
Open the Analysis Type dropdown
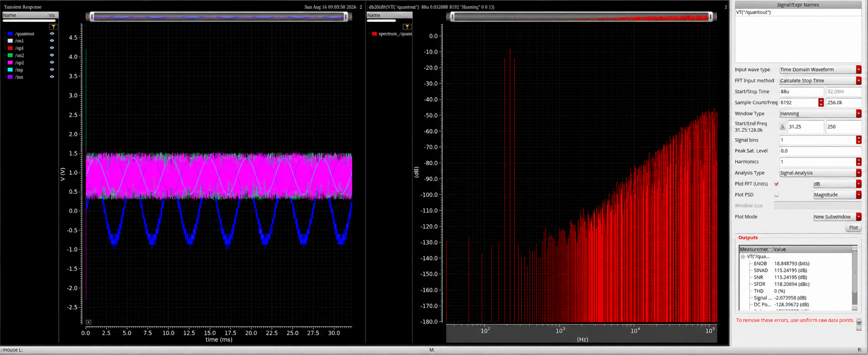820,173
